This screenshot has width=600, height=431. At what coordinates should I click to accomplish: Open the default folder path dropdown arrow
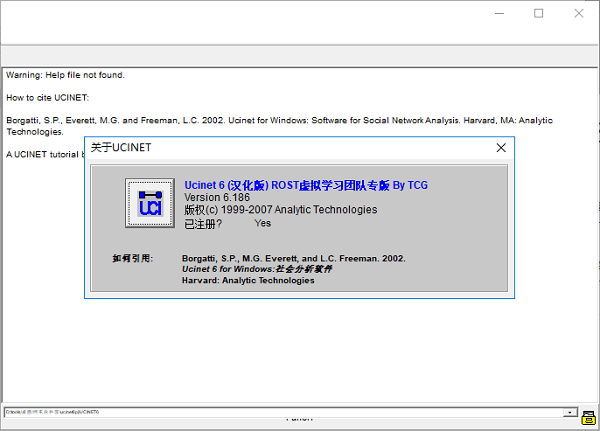tap(570, 412)
